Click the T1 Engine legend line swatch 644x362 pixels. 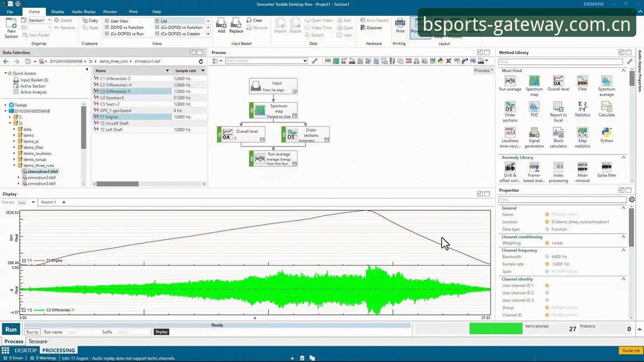coord(39,261)
